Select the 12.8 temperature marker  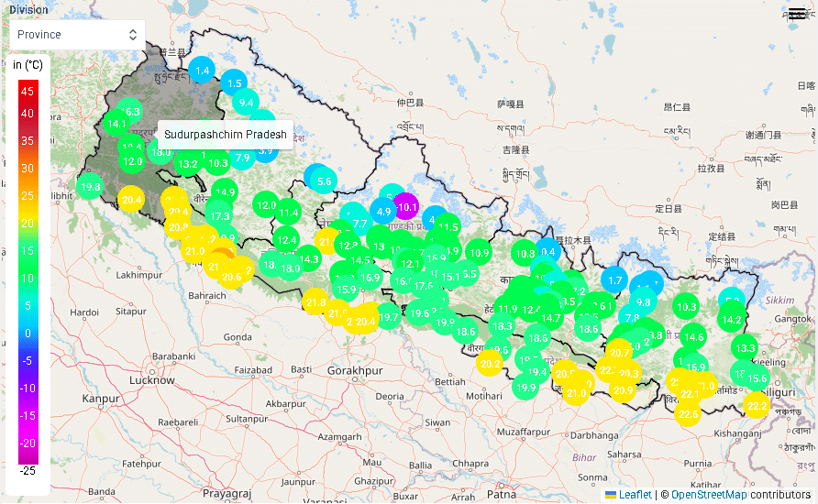tap(348, 245)
